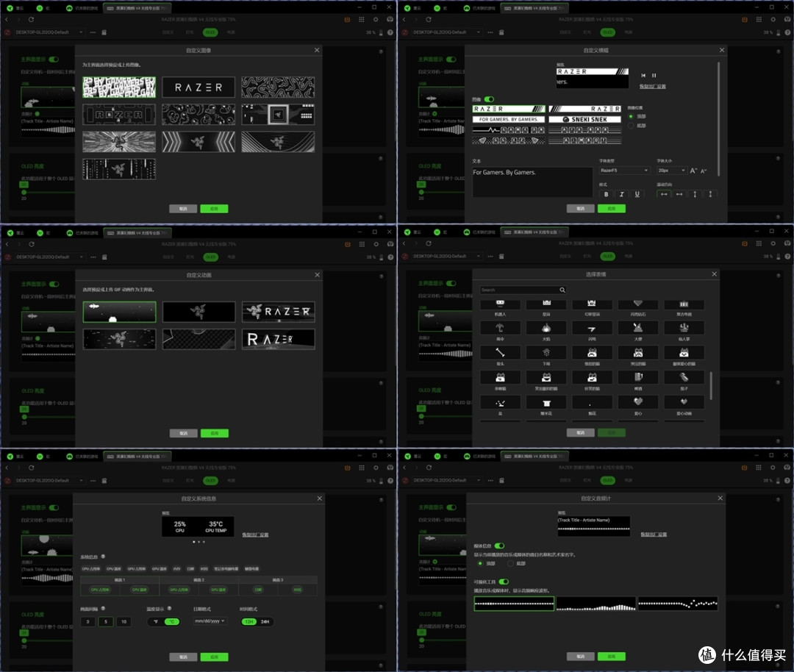This screenshot has width=794, height=672.
Task: Select OLED tab in system info window
Action: point(210,481)
